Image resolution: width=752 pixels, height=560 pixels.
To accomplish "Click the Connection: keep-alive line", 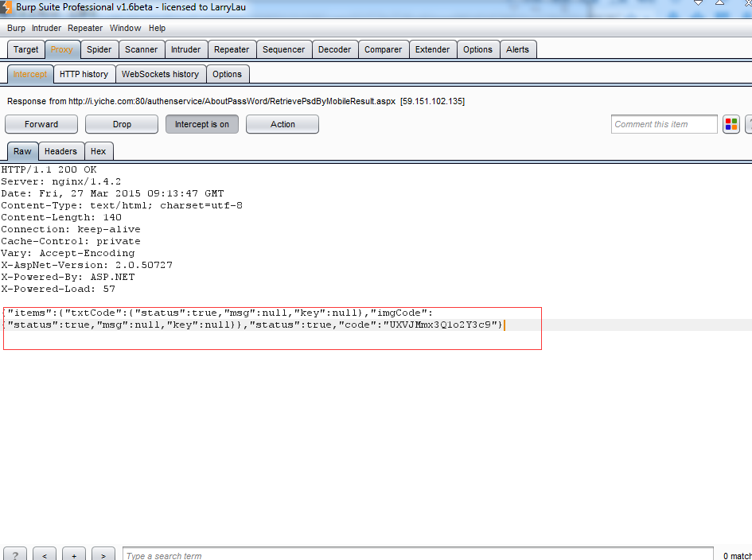I will 71,229.
